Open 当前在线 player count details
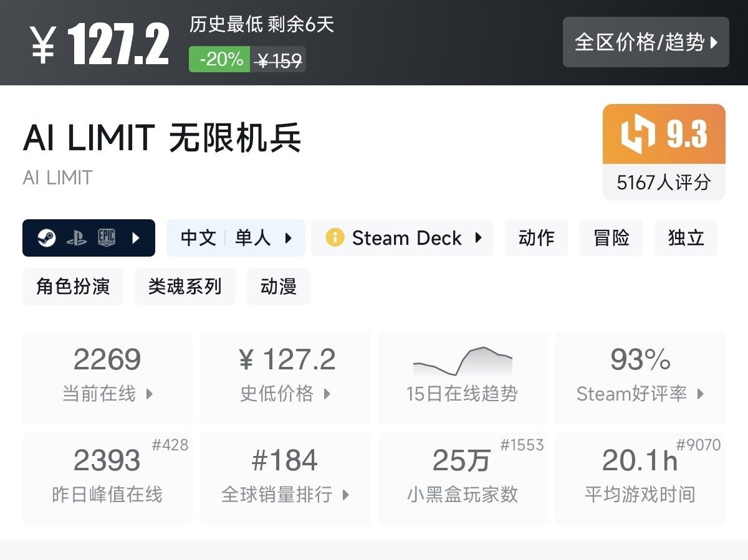The width and height of the screenshot is (748, 560). tap(108, 377)
